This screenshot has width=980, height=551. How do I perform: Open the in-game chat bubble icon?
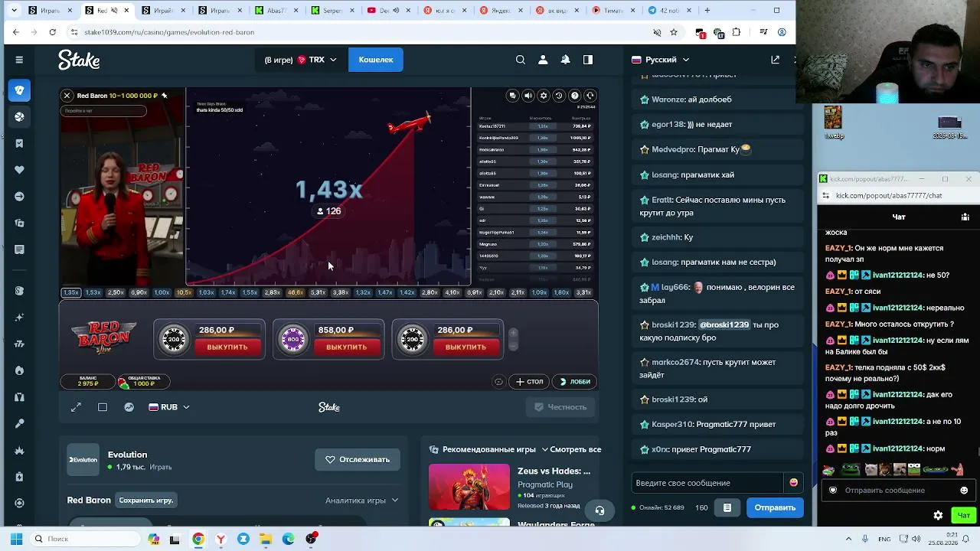tap(513, 96)
